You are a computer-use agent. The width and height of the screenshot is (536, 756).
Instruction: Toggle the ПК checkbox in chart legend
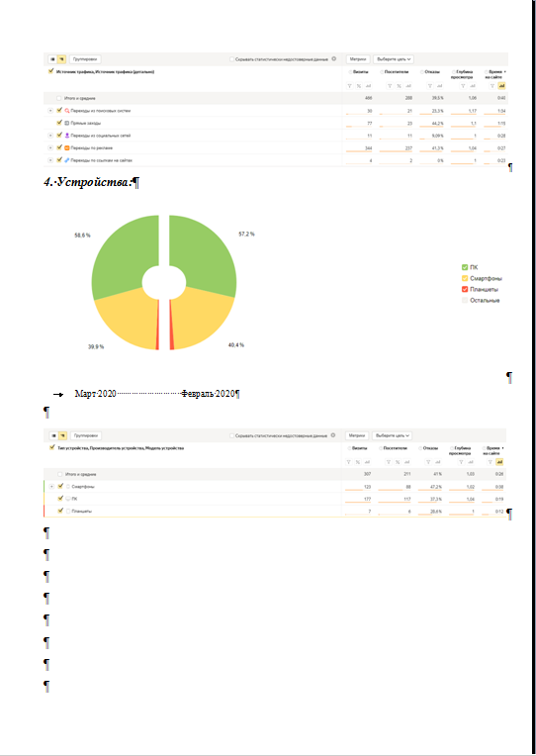[465, 267]
